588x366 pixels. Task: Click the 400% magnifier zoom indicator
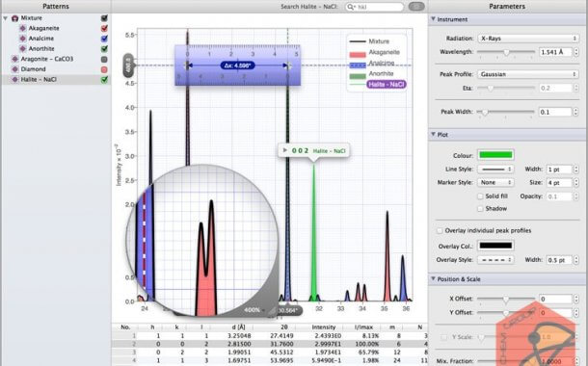click(x=254, y=310)
